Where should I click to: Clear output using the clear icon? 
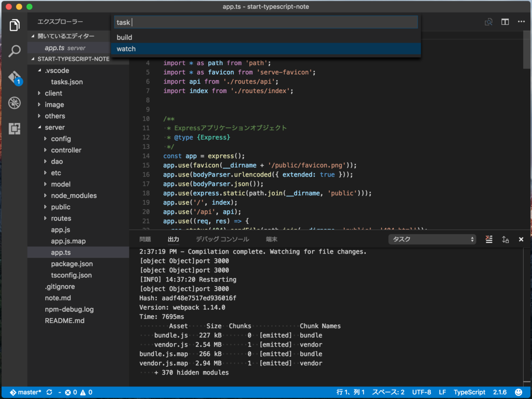(489, 239)
